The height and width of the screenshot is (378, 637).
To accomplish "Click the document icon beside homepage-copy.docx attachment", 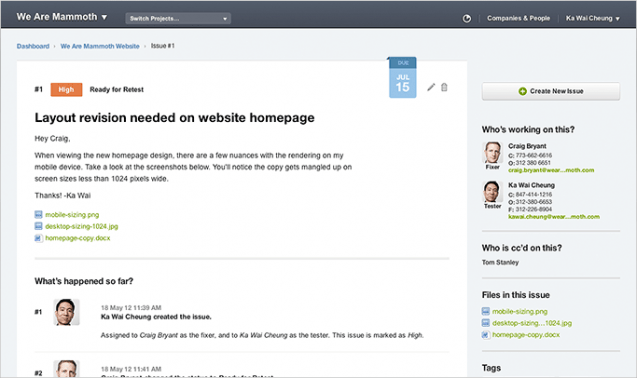I will coord(39,238).
